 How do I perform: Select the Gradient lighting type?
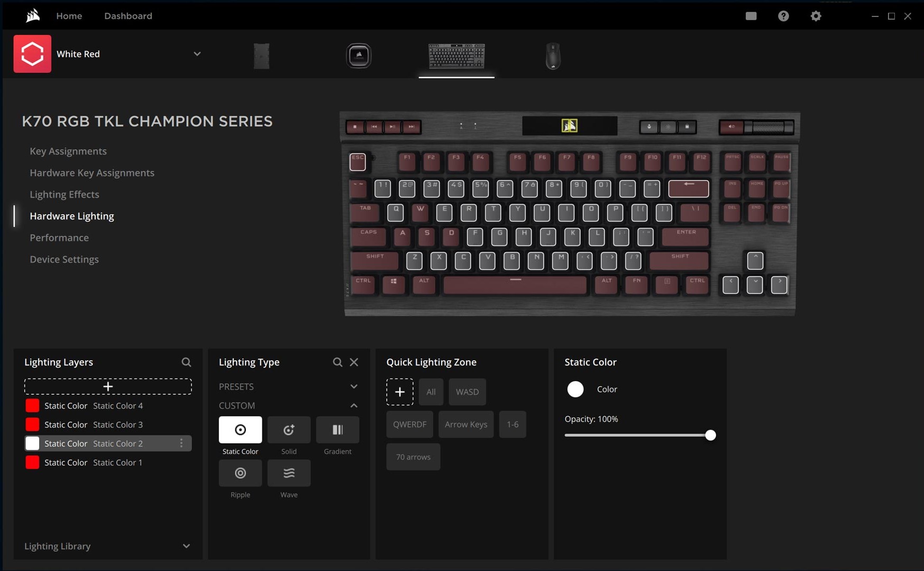click(x=337, y=430)
